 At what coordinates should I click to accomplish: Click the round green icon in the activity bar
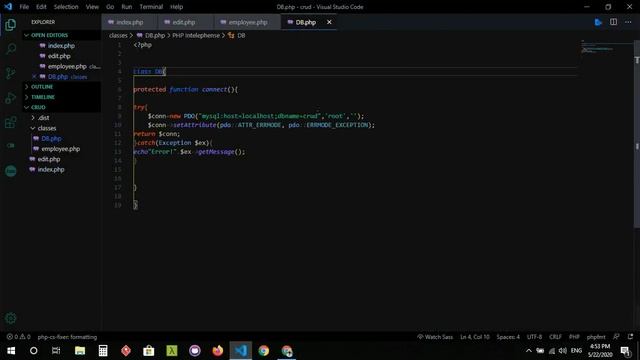[11, 171]
